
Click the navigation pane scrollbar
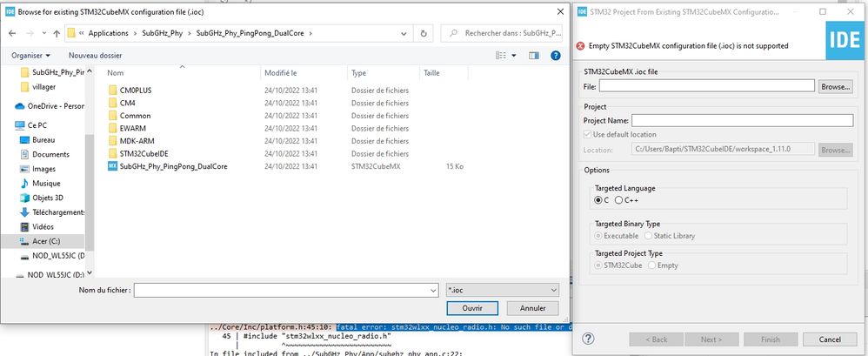point(90,191)
